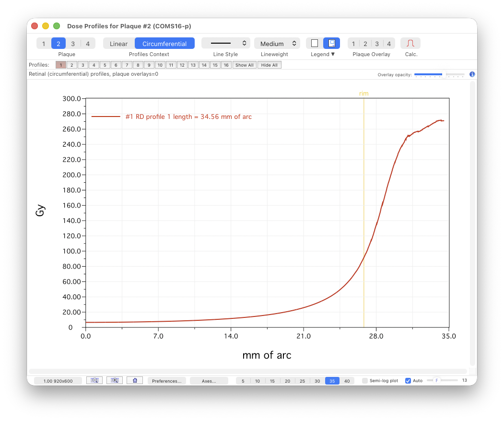Viewport: 504px width, 421px height.
Task: Click the Calc. dose curve icon
Action: [x=410, y=43]
